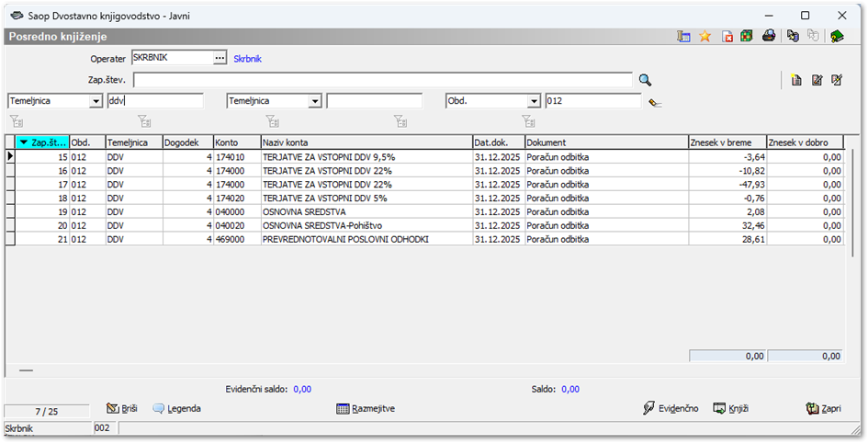Click the row selector for entry 19
Screen dimensions: 868x443
(x=10, y=212)
